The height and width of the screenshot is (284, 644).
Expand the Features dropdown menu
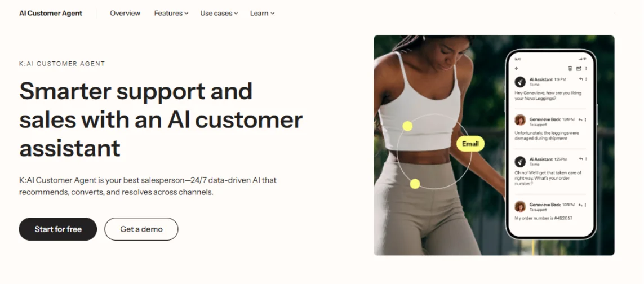[171, 13]
